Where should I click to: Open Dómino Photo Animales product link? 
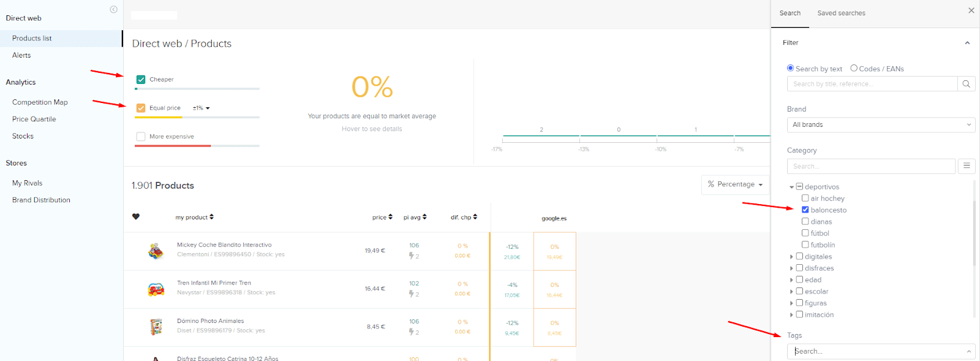click(210, 321)
